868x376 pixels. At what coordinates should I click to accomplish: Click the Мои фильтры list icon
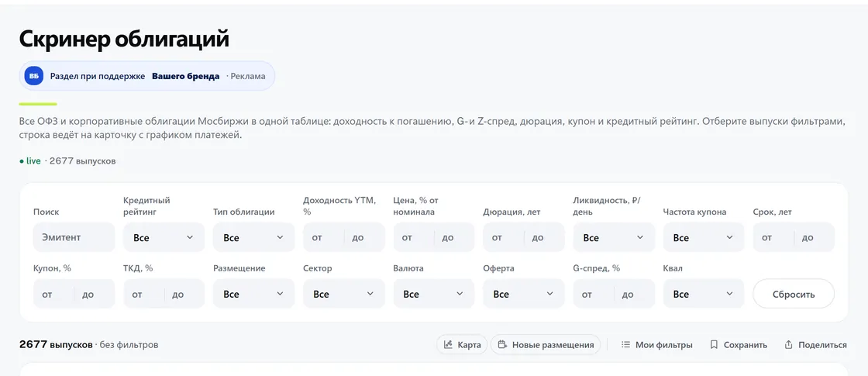point(625,344)
